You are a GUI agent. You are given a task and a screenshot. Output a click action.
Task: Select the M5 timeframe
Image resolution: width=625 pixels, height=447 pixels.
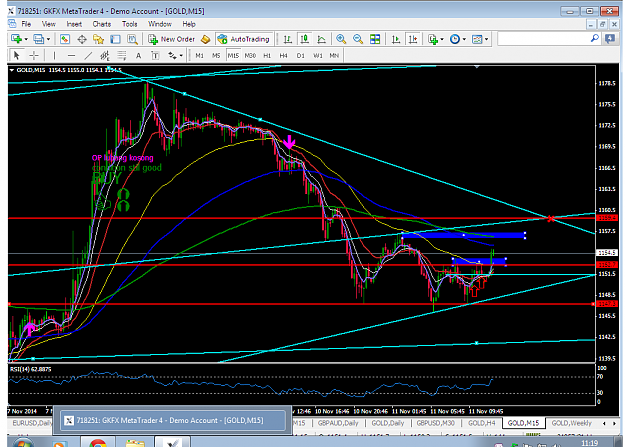click(x=216, y=55)
